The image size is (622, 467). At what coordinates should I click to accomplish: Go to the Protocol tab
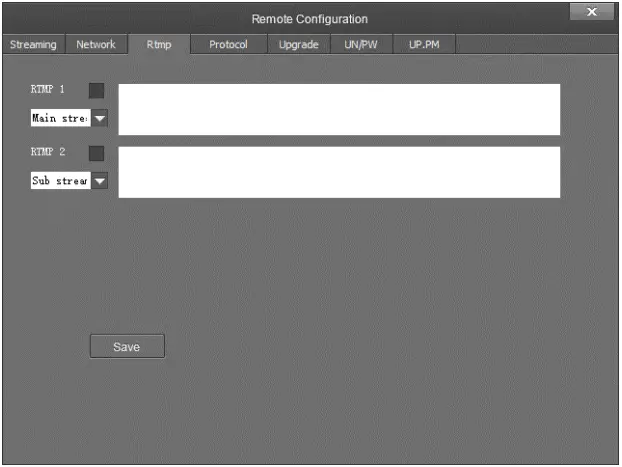click(228, 44)
